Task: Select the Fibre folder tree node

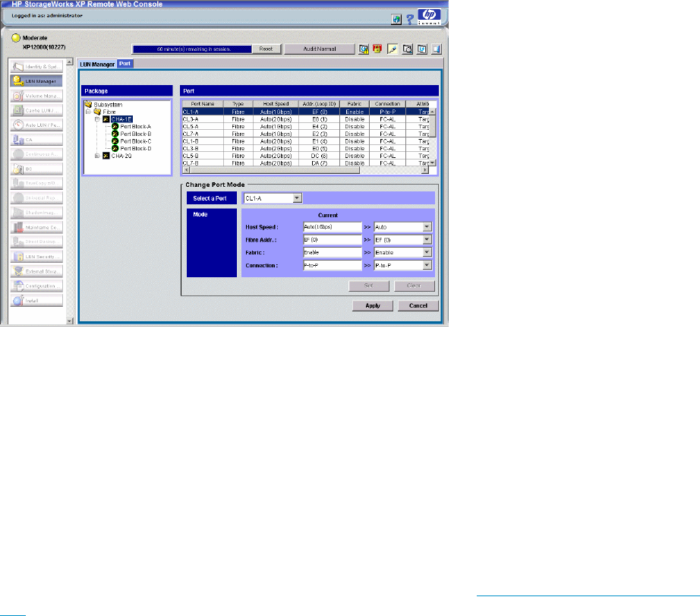Action: tap(105, 112)
